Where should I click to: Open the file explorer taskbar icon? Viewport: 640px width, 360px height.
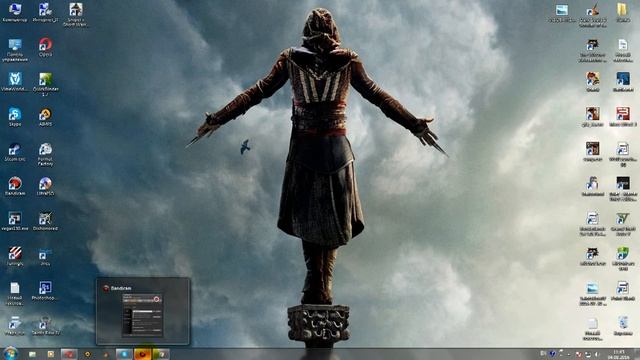point(32,354)
